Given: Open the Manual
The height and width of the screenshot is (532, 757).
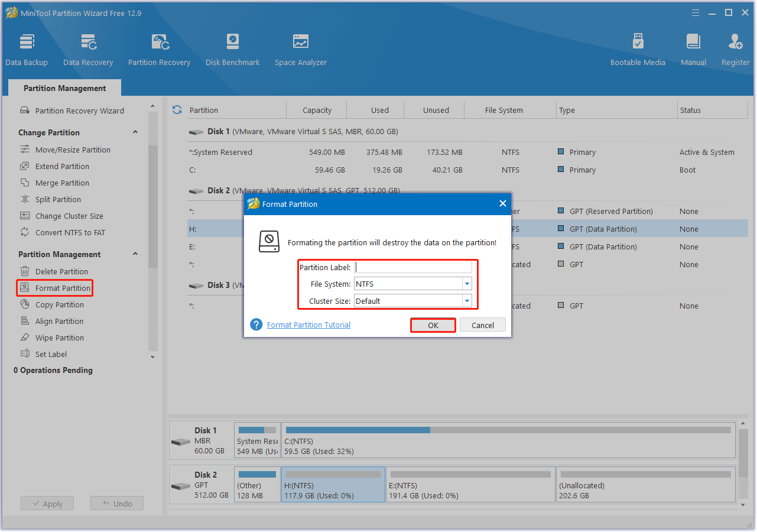Looking at the screenshot, I should (693, 50).
